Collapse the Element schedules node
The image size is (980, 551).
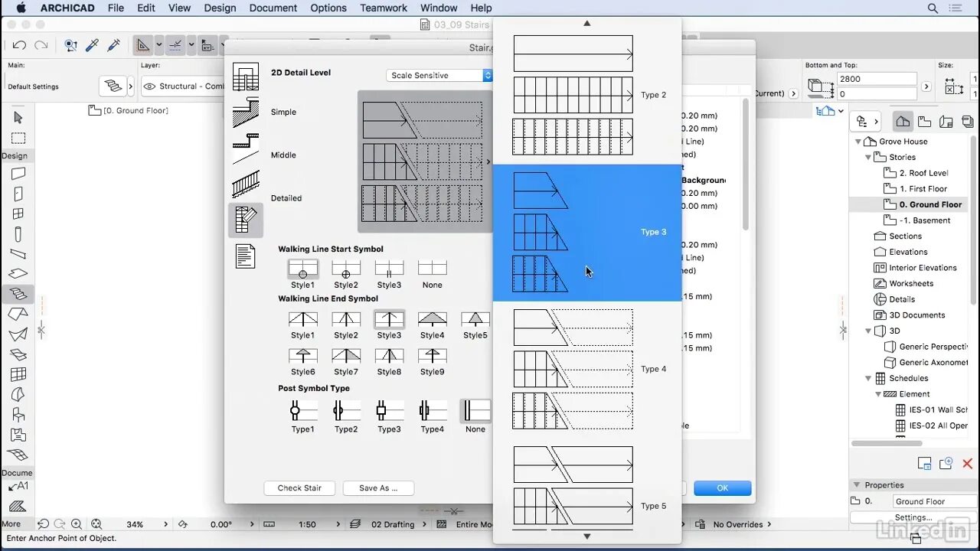(878, 394)
